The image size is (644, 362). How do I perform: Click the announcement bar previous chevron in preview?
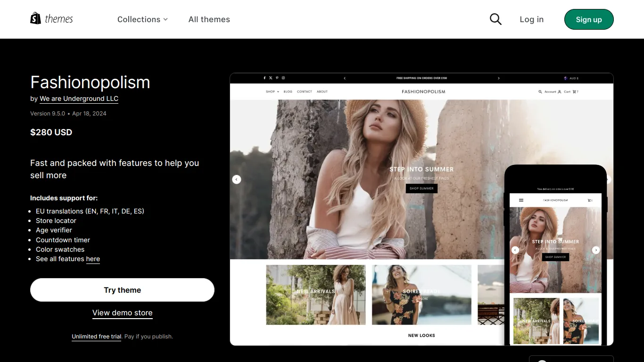[345, 78]
